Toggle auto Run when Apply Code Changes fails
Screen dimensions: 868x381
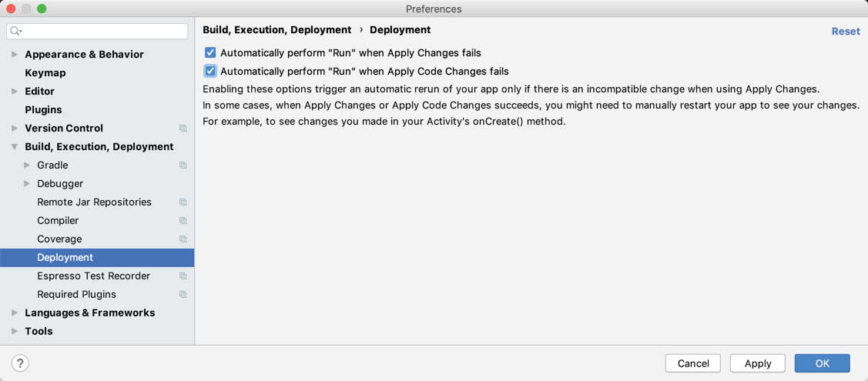[210, 72]
